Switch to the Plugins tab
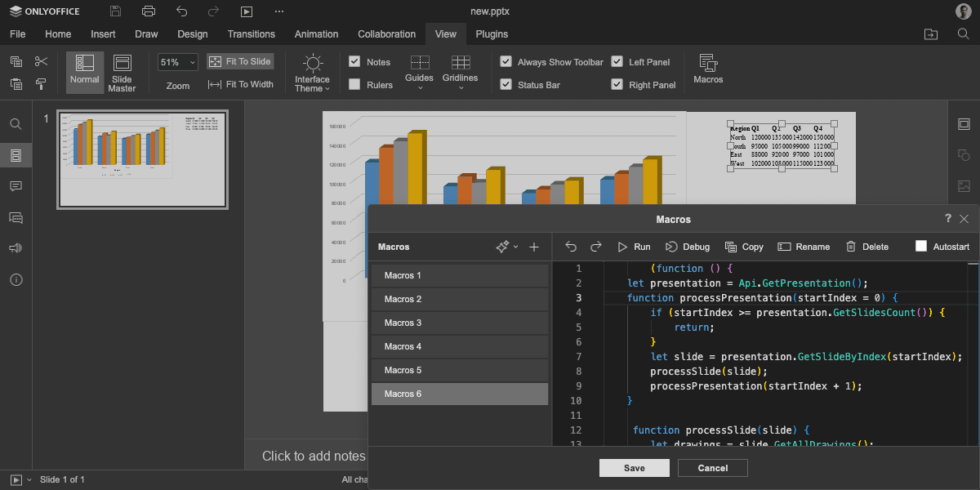Screen dimensions: 980x490 pyautogui.click(x=492, y=34)
